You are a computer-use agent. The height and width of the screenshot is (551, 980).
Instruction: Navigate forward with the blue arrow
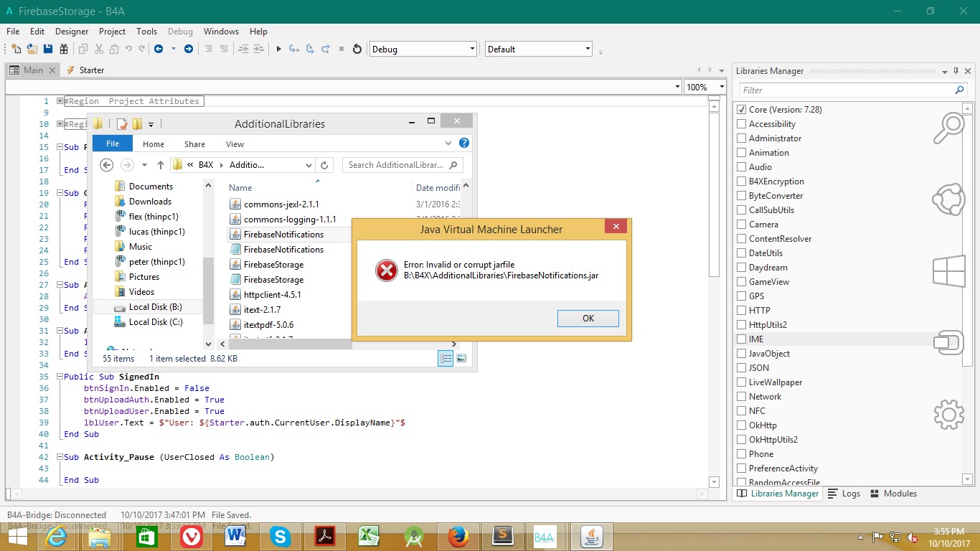189,49
